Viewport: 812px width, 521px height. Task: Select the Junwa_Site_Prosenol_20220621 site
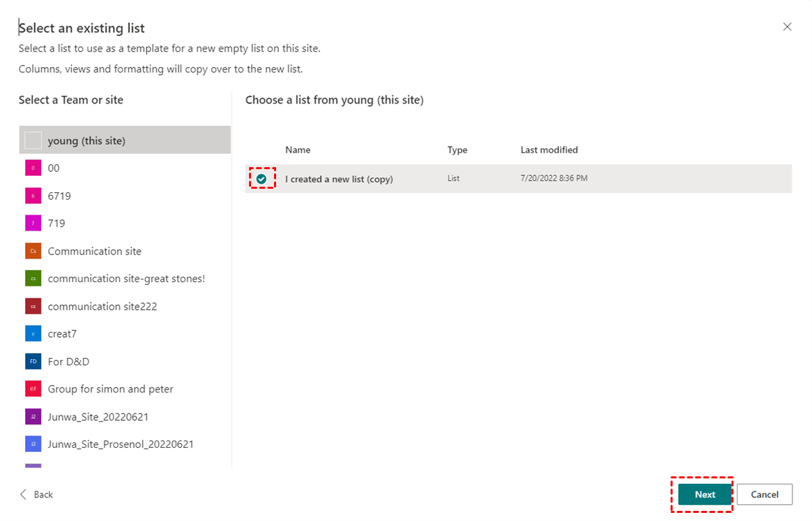[x=120, y=445]
